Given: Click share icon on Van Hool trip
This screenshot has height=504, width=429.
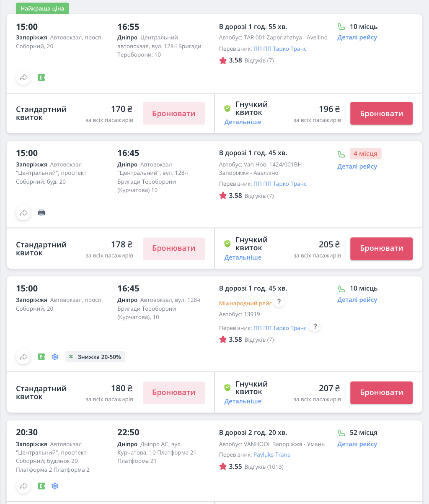Looking at the screenshot, I should pyautogui.click(x=23, y=213).
